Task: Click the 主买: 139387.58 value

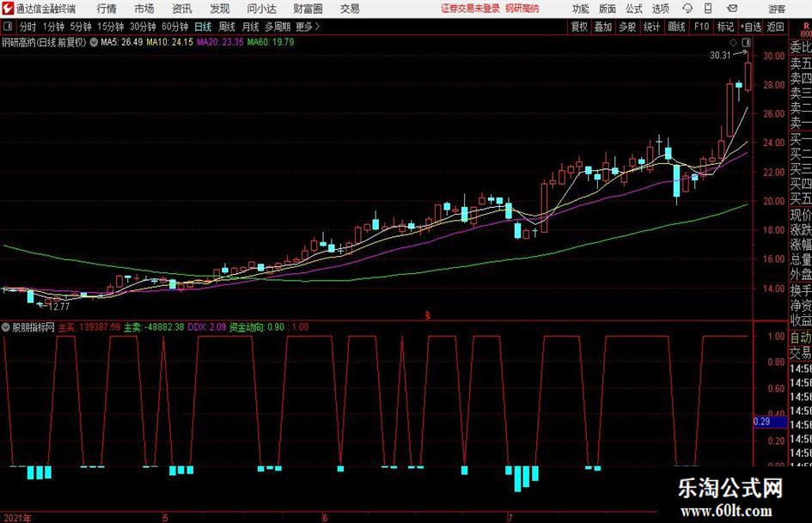Action: 89,327
